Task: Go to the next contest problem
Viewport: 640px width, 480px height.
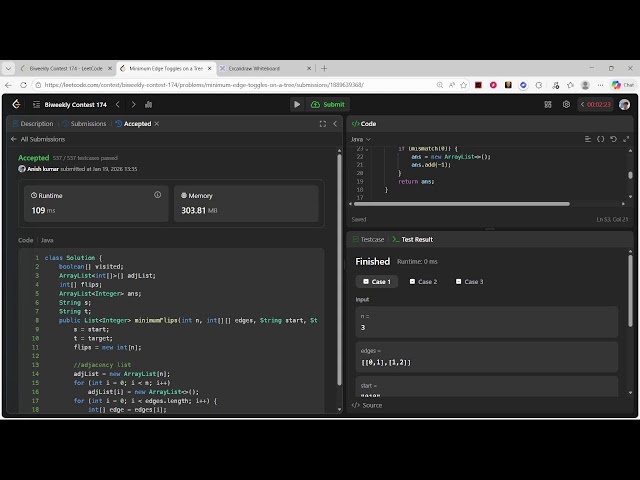Action: click(133, 104)
